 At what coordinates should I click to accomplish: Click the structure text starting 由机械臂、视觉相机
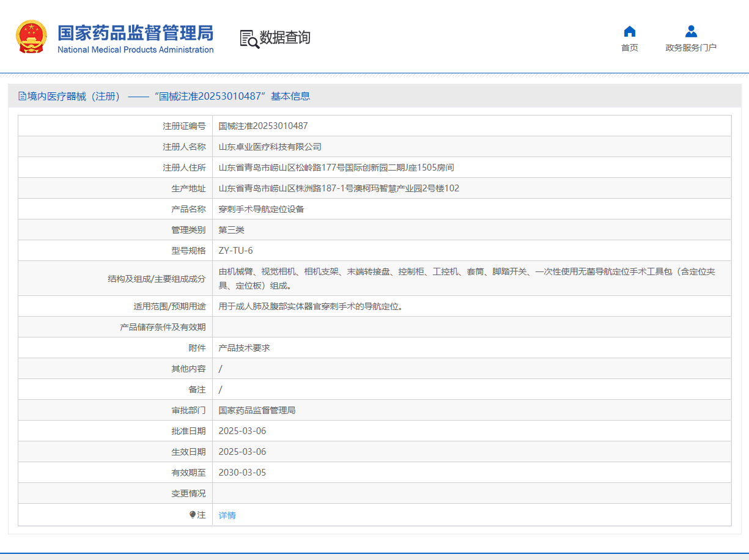pos(467,278)
